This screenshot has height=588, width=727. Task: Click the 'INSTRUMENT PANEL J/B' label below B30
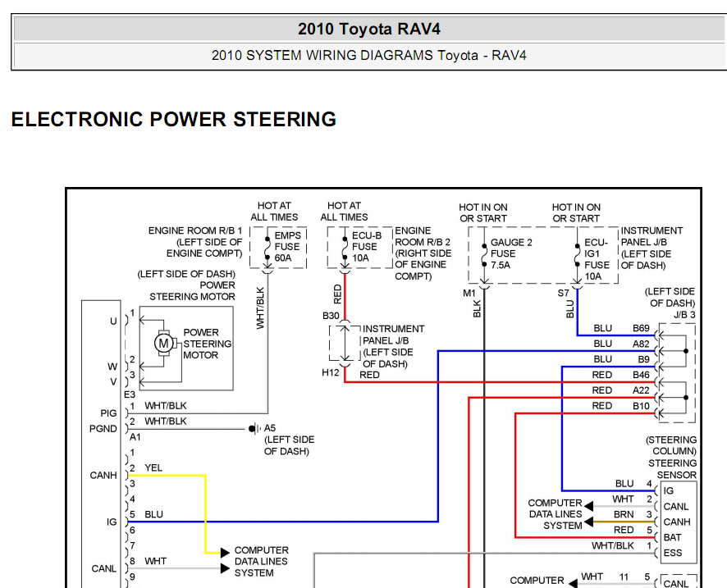click(393, 335)
